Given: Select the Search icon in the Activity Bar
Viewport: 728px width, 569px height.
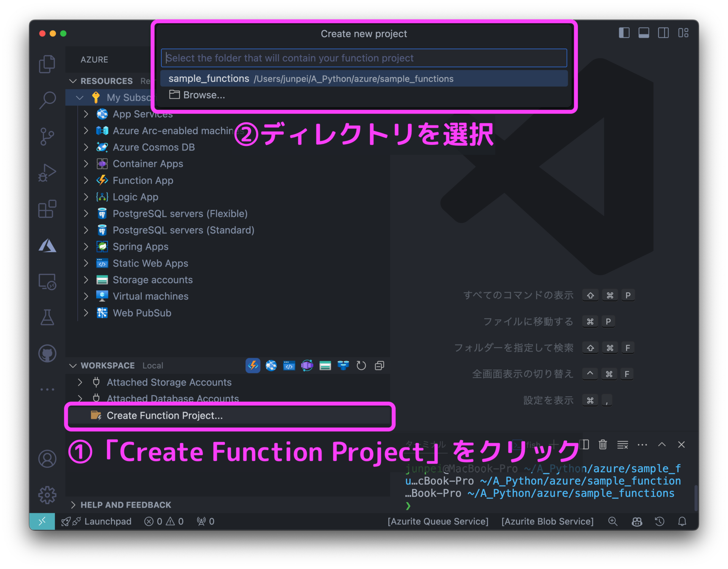Looking at the screenshot, I should click(x=47, y=99).
